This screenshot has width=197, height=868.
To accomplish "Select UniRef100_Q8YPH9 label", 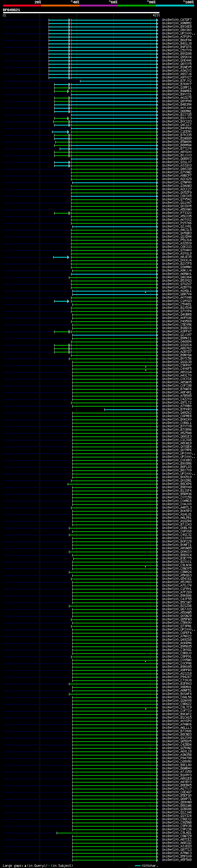I will point(176,101).
